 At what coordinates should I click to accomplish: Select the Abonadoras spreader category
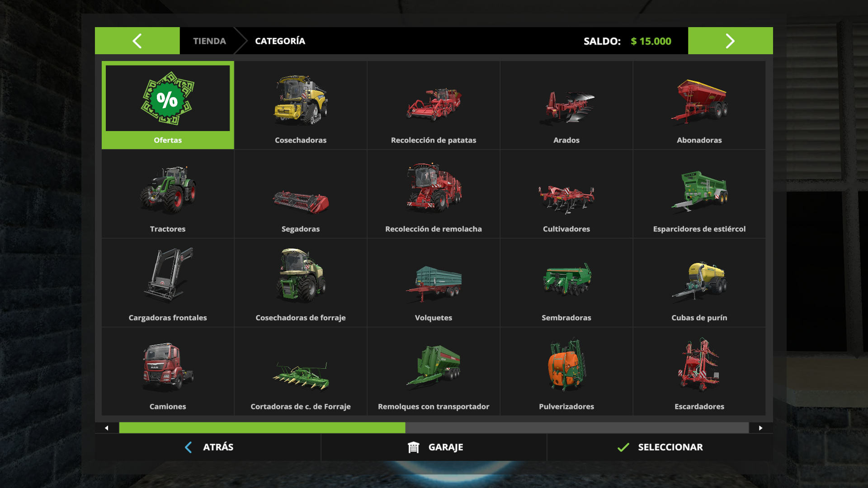click(x=699, y=105)
